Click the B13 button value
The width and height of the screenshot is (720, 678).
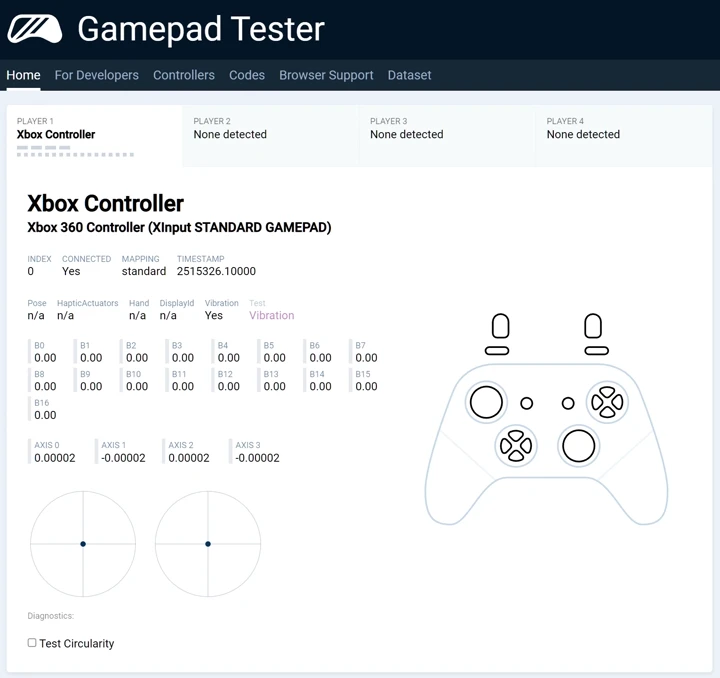275,387
